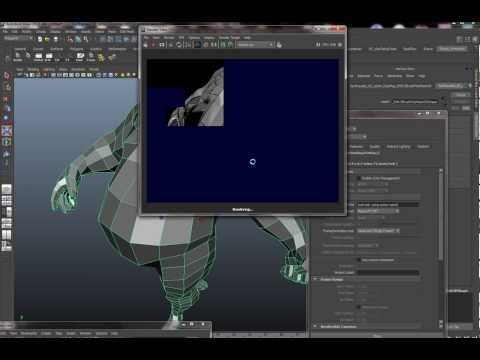Open the Lighting menu in viewport panel

[x=49, y=69]
